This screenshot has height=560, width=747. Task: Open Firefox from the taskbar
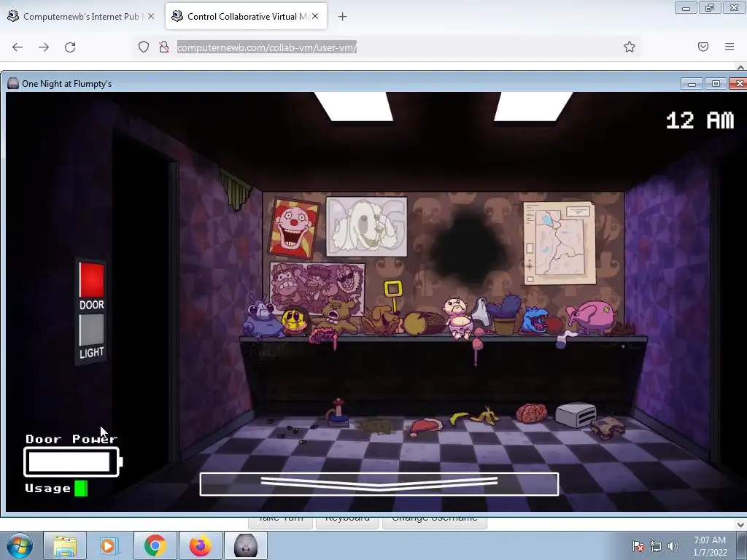(x=200, y=545)
